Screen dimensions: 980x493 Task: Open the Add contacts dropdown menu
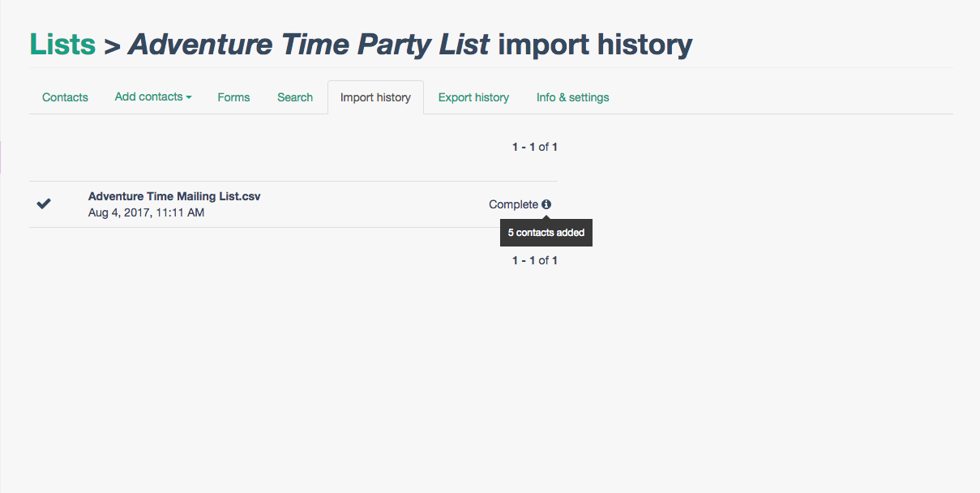click(x=152, y=97)
